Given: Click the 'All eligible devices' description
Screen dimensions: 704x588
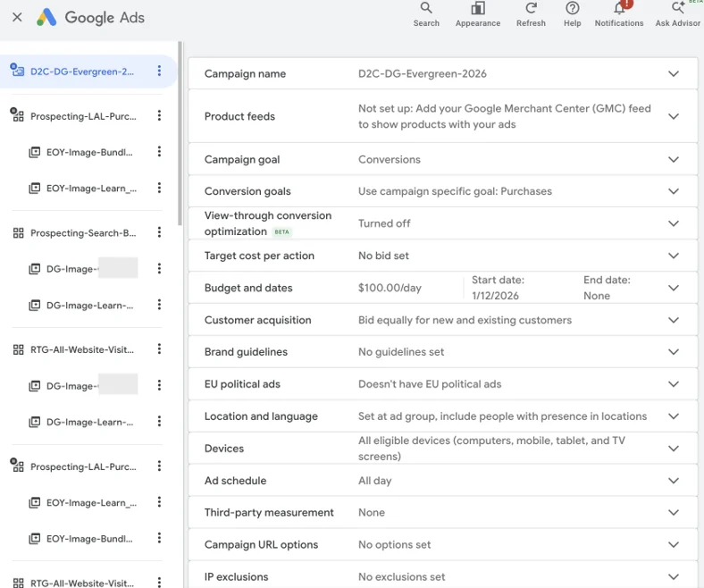Looking at the screenshot, I should (x=491, y=449).
